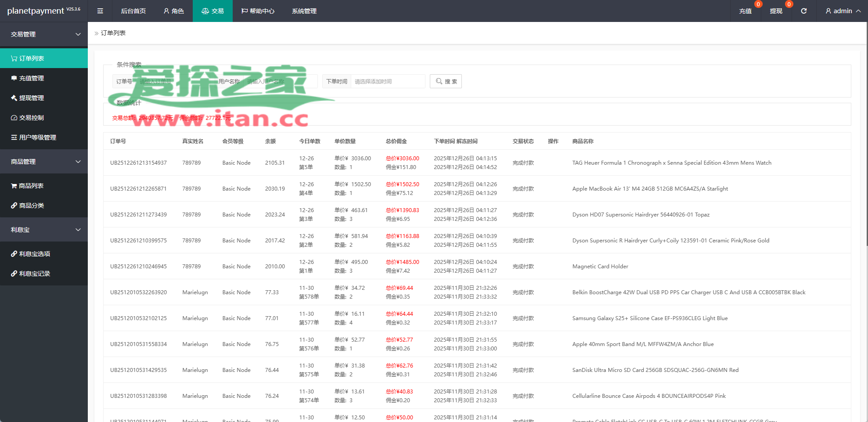Collapse the 商品管理 sidebar section
This screenshot has width=868, height=422.
click(44, 162)
